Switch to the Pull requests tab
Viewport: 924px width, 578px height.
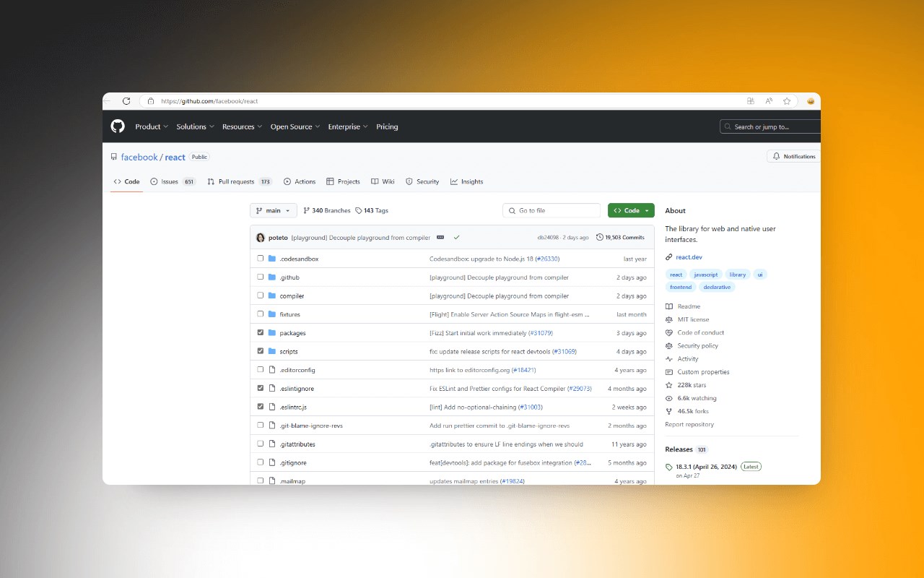click(x=240, y=181)
